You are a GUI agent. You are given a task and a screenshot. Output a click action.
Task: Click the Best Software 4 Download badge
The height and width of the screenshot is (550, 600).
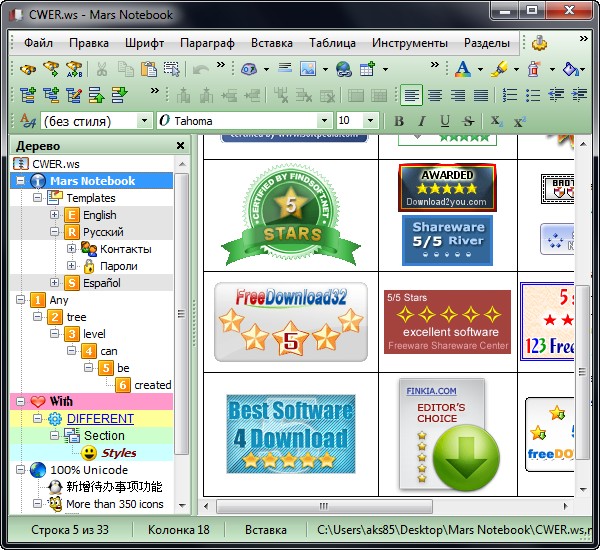(x=290, y=435)
